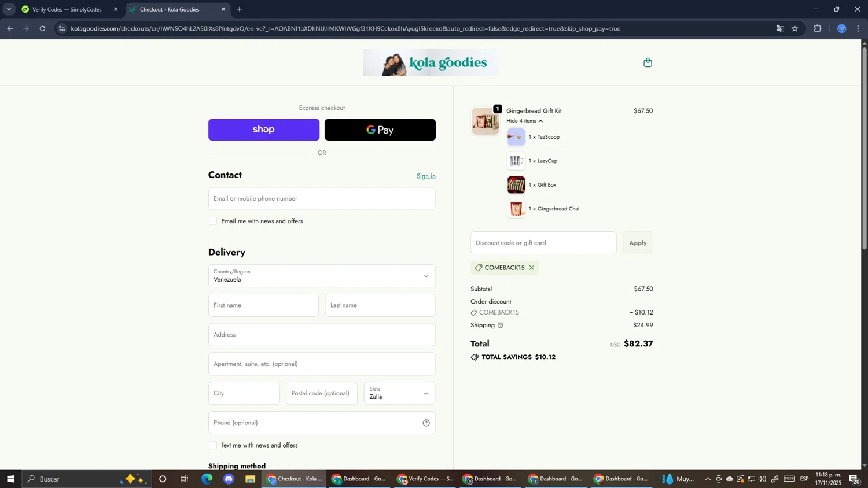Remove the COMEBACK15 discount code
Screen dimensions: 868x488
(531, 268)
